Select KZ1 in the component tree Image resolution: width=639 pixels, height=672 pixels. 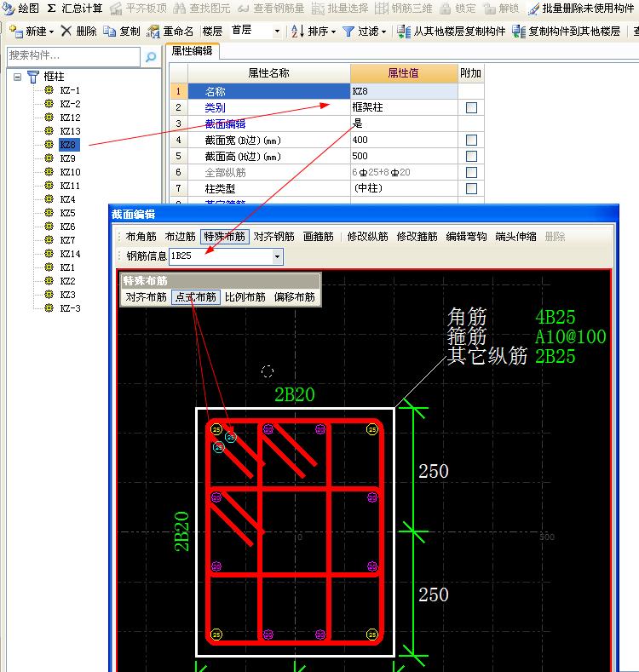(x=68, y=267)
